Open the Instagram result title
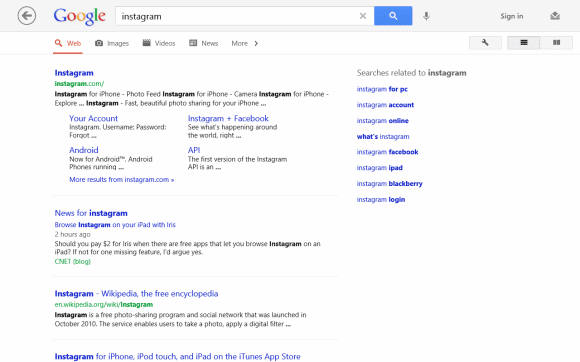The height and width of the screenshot is (362, 580). pos(74,73)
